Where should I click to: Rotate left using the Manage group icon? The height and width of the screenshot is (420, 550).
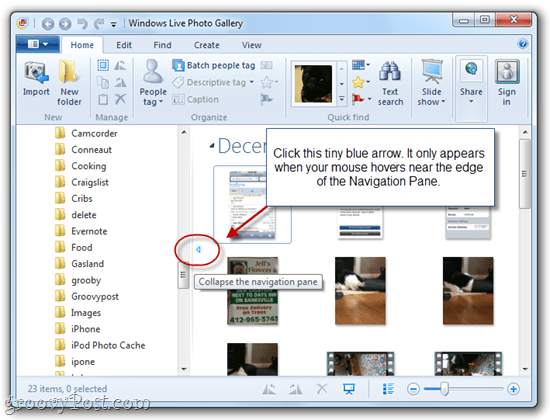pos(120,65)
